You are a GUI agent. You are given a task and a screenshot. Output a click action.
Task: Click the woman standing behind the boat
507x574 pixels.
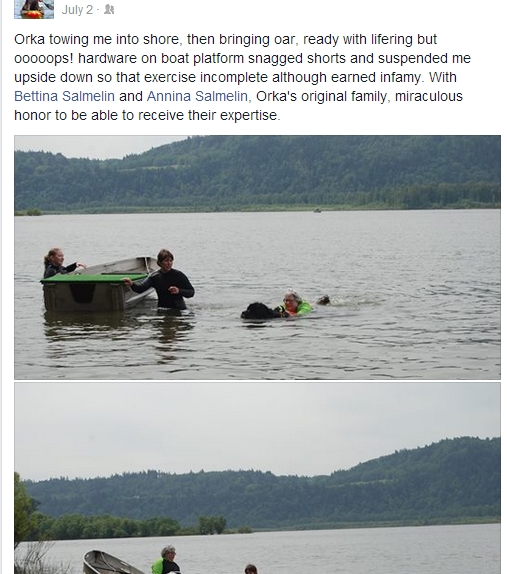[x=59, y=263]
